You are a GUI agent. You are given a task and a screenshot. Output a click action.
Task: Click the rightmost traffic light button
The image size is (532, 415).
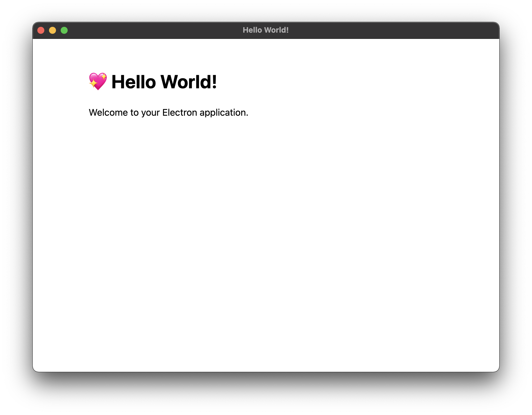(64, 30)
